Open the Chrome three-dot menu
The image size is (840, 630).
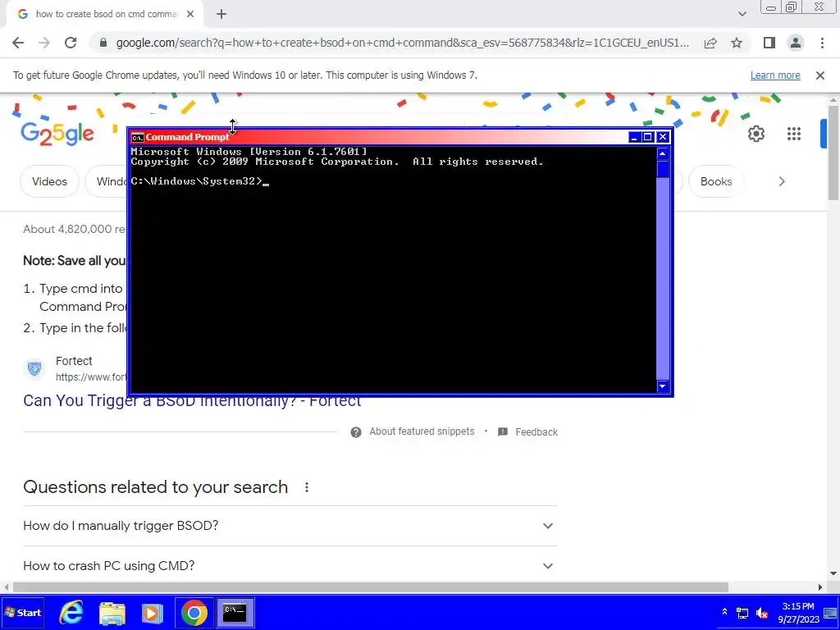click(822, 43)
